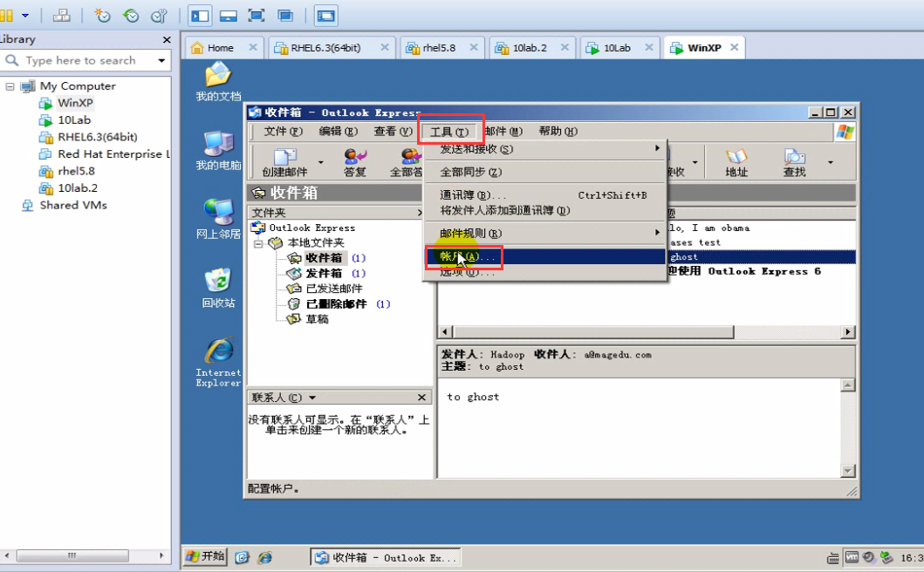
Task: Close the 10Lab tab
Action: pos(649,47)
